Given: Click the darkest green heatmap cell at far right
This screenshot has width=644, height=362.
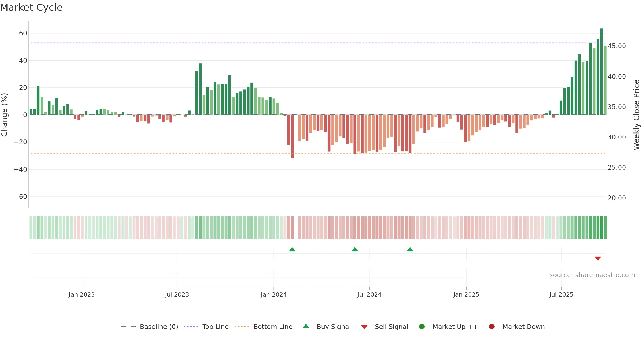Looking at the screenshot, I should click(x=602, y=228).
